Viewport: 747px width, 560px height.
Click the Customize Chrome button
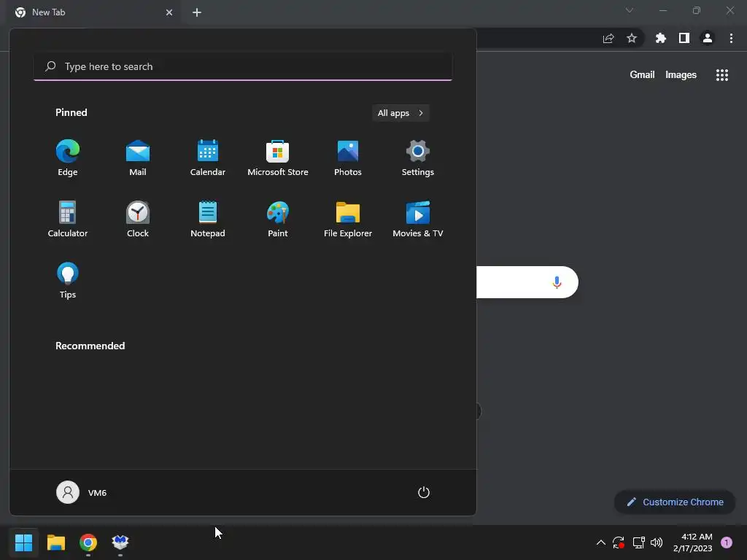(675, 502)
